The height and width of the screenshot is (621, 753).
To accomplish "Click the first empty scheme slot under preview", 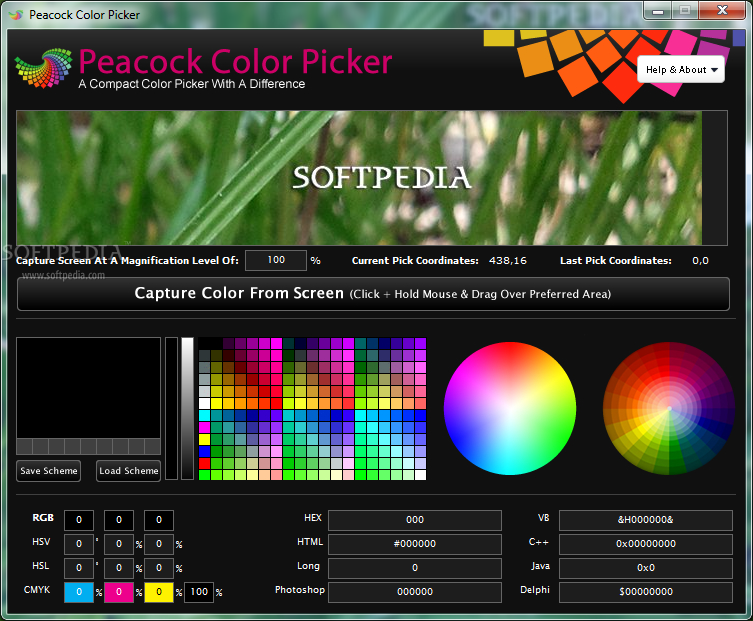I will [24, 446].
